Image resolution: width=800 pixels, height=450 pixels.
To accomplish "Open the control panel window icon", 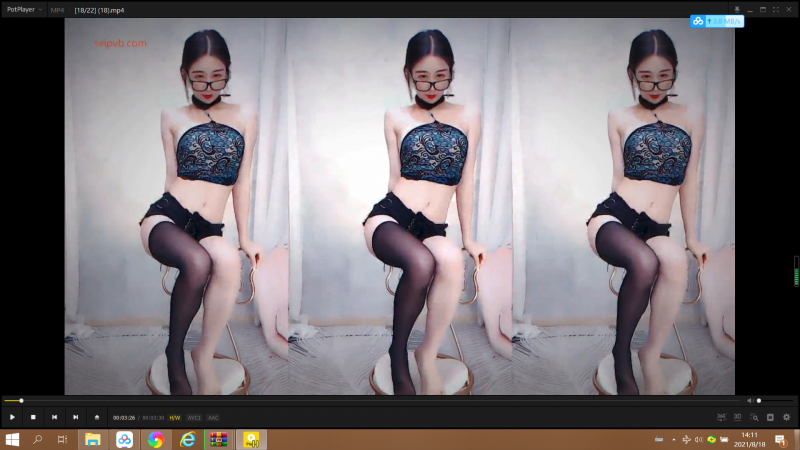I will tap(770, 417).
